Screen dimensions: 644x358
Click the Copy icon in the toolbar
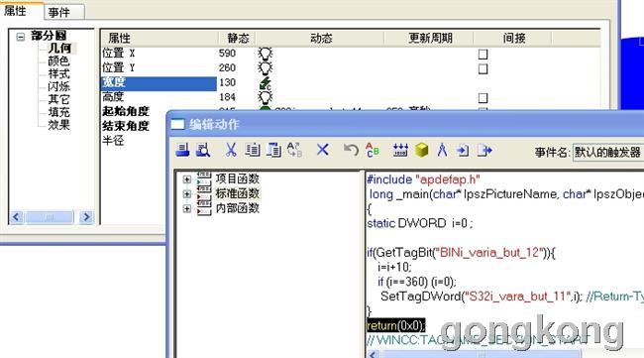point(253,150)
